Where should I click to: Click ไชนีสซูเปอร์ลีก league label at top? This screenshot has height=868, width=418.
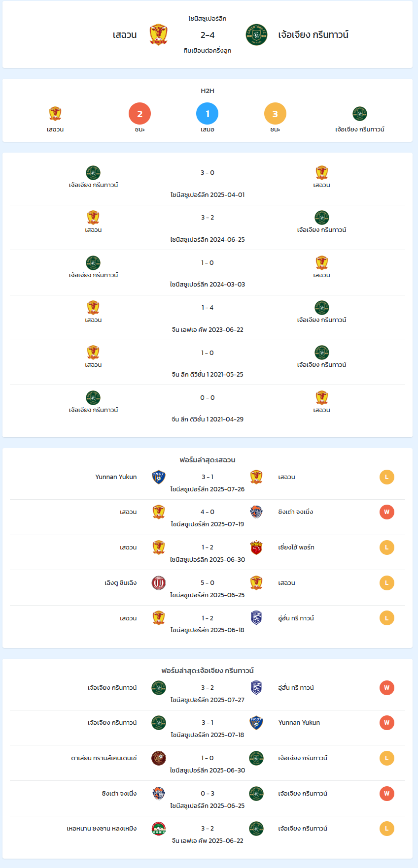(x=208, y=19)
